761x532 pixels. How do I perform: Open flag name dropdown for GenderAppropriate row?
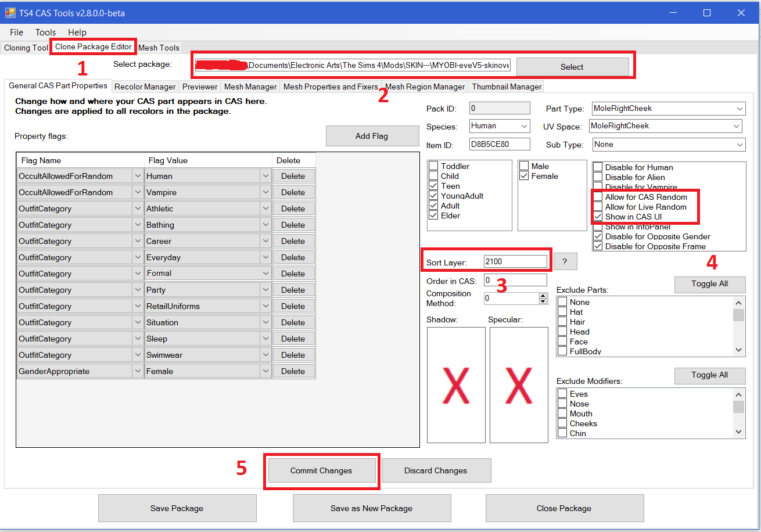[x=138, y=371]
